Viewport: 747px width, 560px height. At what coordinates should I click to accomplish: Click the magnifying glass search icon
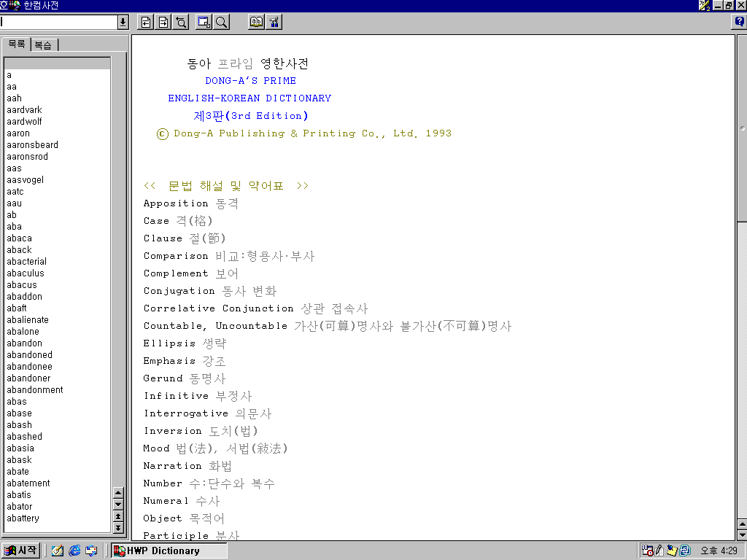pyautogui.click(x=222, y=22)
